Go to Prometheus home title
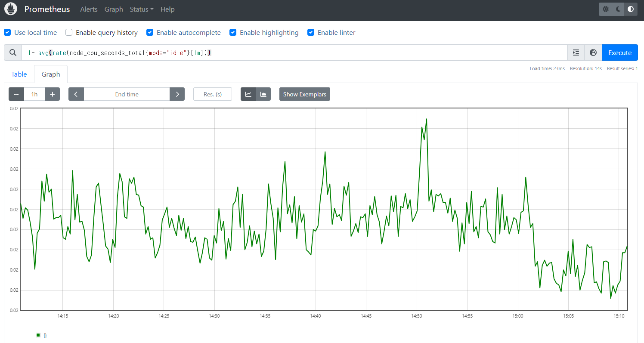Viewport: 644px width, 343px height. tap(47, 9)
